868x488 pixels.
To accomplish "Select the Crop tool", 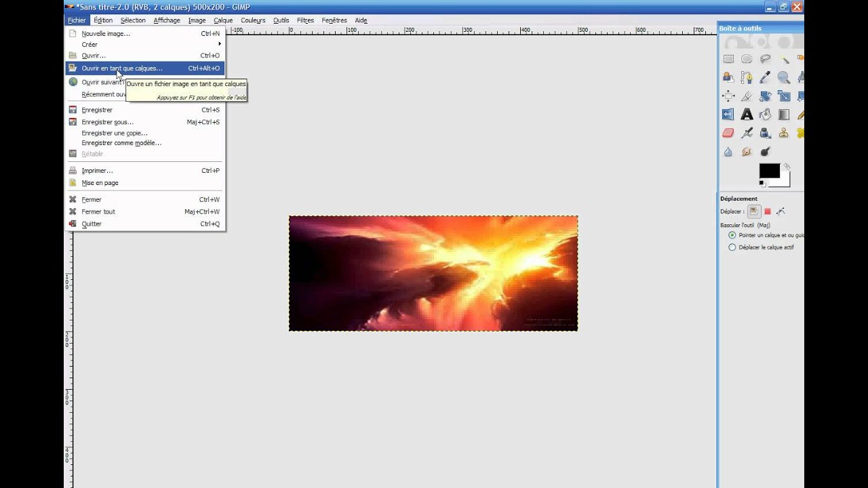I will point(747,96).
